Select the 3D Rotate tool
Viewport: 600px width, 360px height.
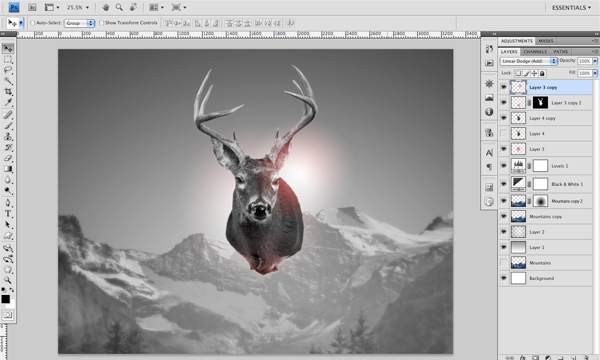tap(8, 248)
